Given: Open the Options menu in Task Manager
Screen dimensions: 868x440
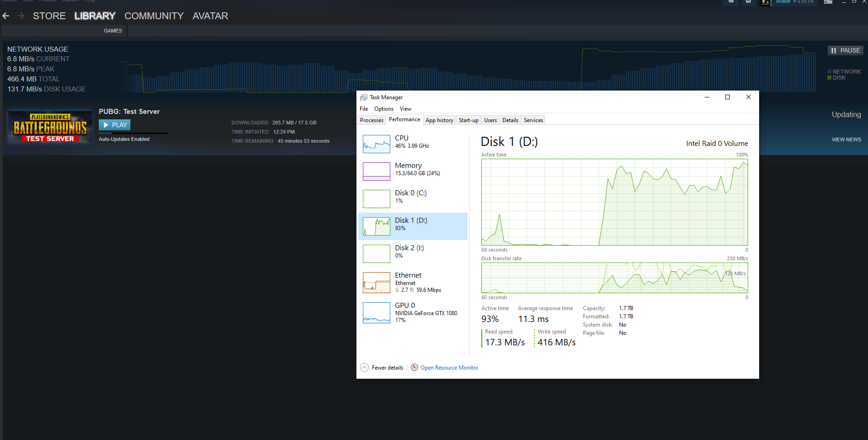Looking at the screenshot, I should coord(384,109).
